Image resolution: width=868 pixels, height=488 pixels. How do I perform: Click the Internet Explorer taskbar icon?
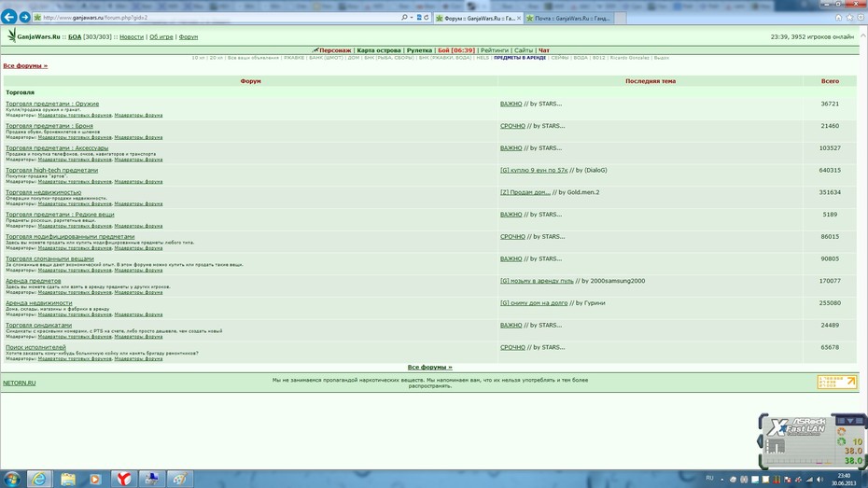(39, 479)
